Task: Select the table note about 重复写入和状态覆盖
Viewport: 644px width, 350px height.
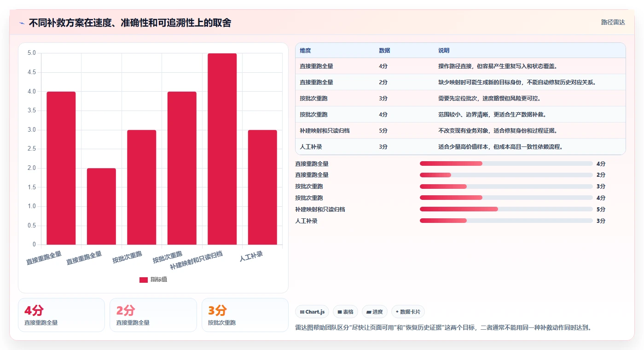Action: (x=498, y=66)
